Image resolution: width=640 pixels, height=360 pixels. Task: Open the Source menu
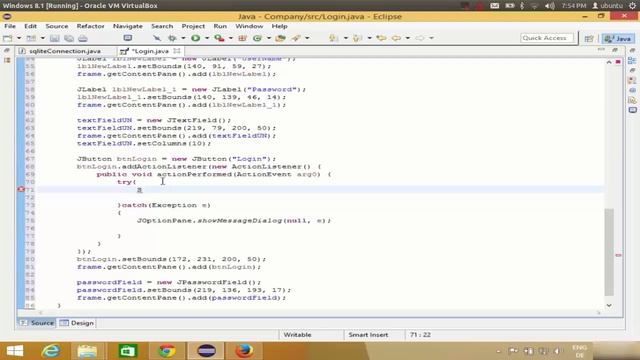(57, 26)
